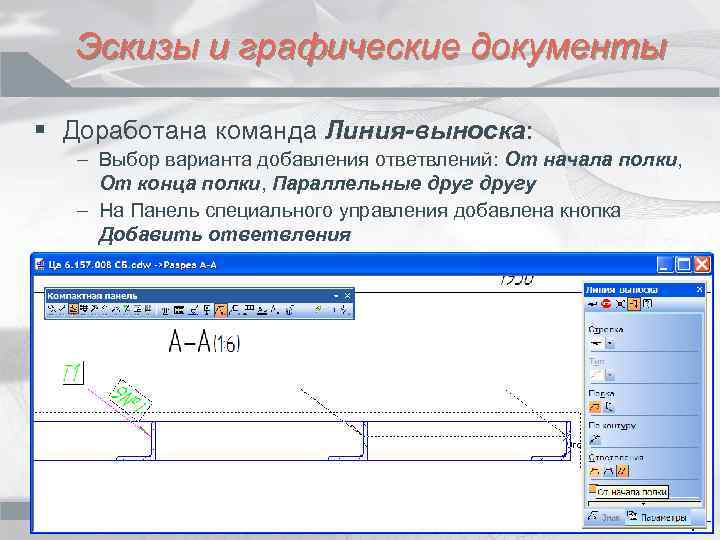Click the Geometry switcher, first icon in Компактная панель

coord(51,310)
